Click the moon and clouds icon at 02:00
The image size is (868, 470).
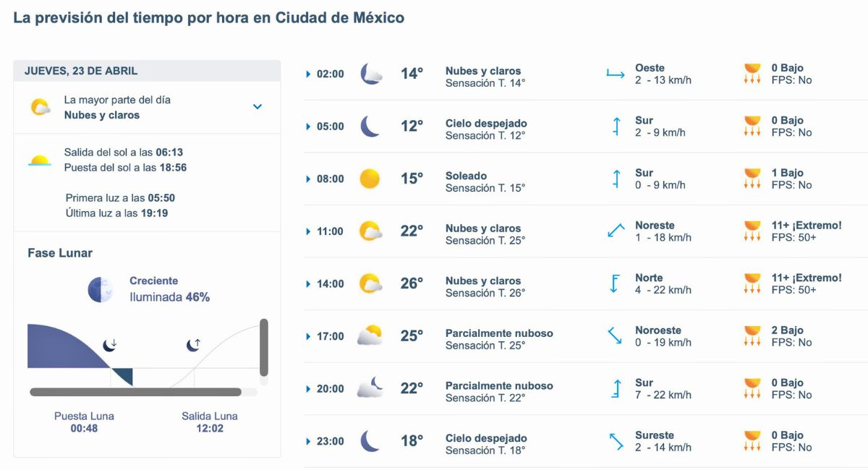coord(370,73)
